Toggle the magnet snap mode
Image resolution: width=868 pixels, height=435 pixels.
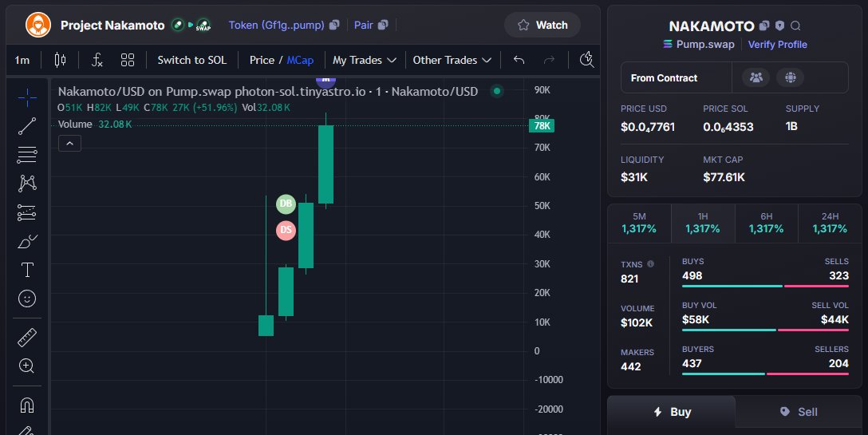tap(26, 405)
